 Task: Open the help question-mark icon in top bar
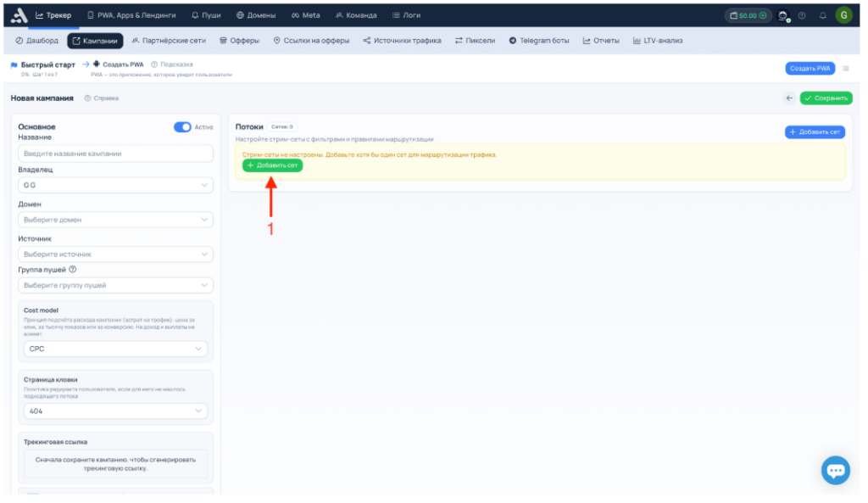[802, 15]
